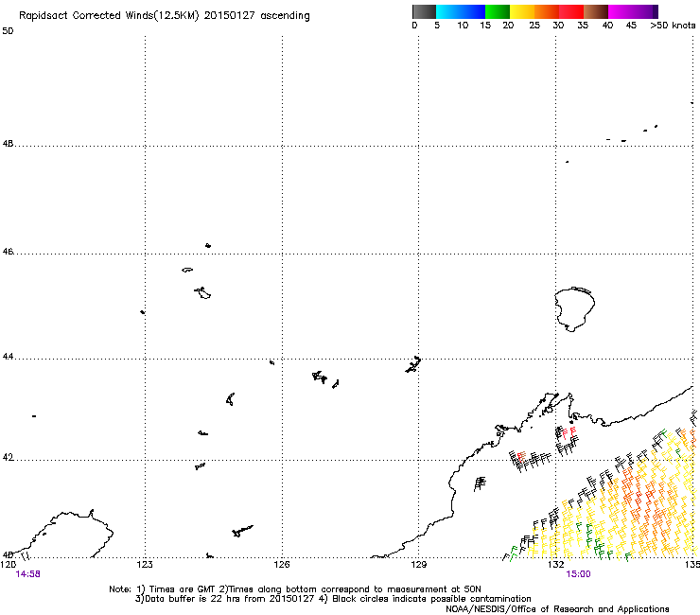This screenshot has width=700, height=615.
Task: Click the '>50 knots' legend label
Action: tap(673, 26)
